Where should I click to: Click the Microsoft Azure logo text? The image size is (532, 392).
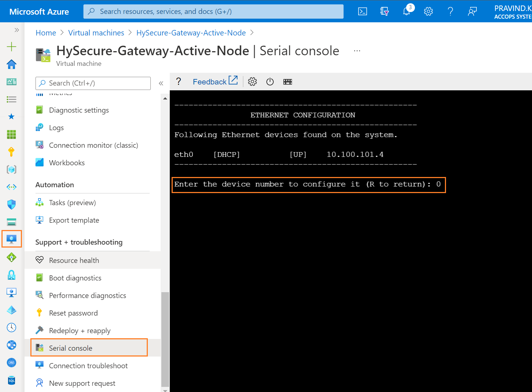[39, 12]
